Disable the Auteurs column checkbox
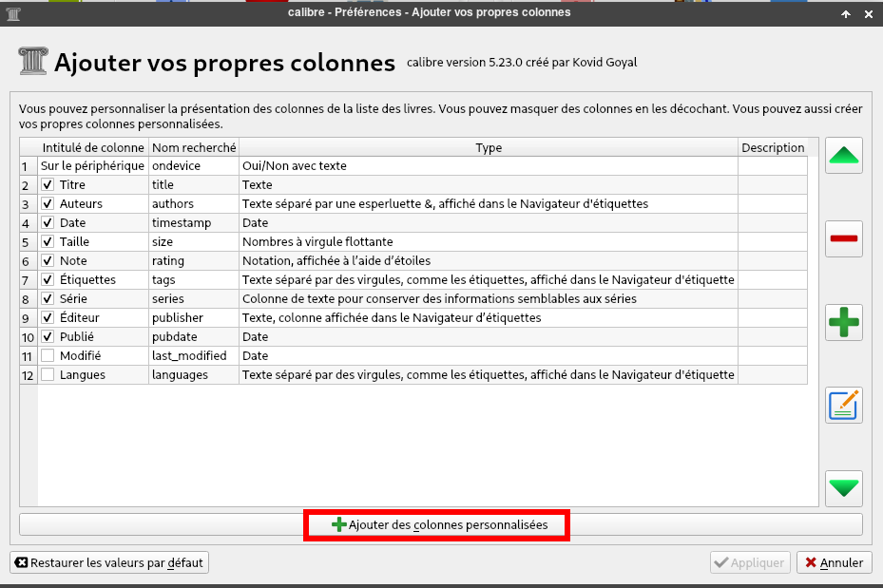 48,204
